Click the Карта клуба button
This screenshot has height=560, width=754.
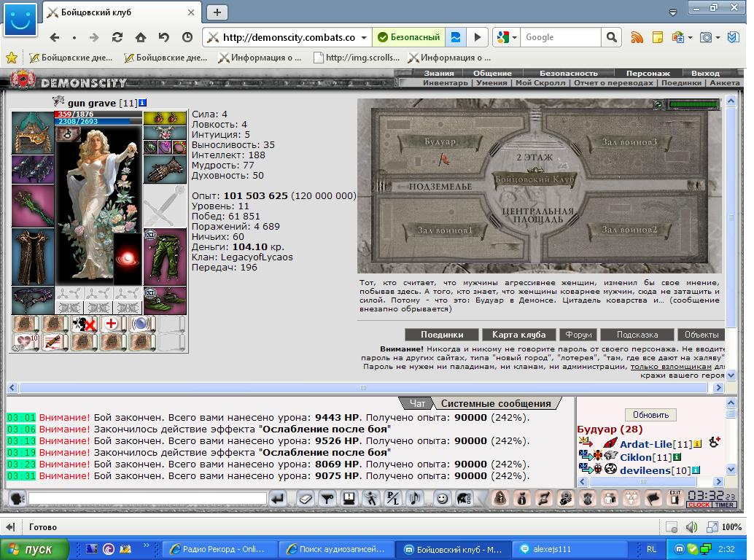tap(519, 335)
